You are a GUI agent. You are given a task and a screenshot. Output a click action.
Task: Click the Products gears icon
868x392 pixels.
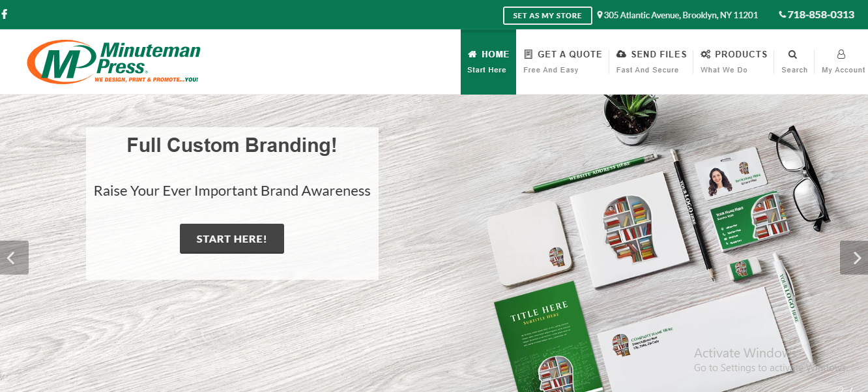(706, 54)
